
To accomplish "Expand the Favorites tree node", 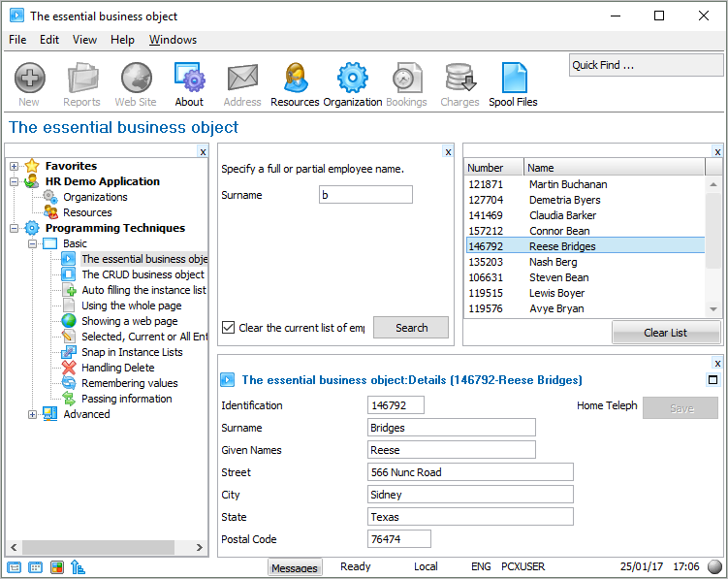I will point(14,166).
